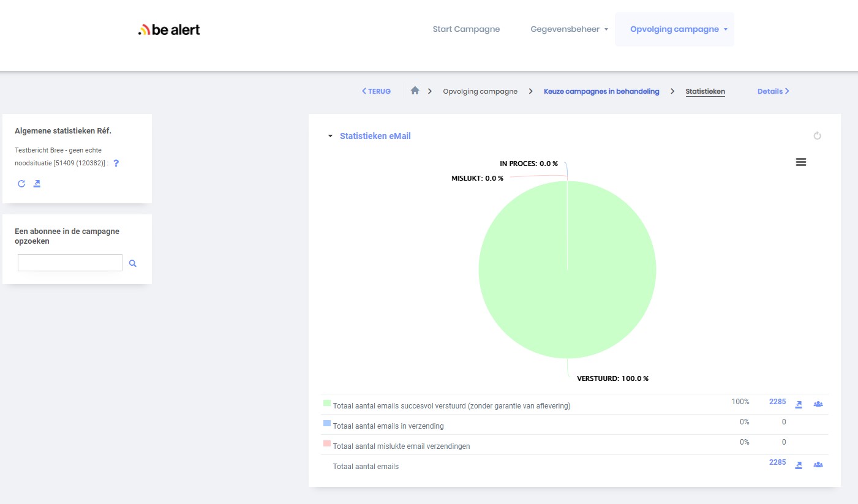Click Opvolging campagne breadcrumb link
Image resolution: width=858 pixels, height=504 pixels.
coord(480,91)
